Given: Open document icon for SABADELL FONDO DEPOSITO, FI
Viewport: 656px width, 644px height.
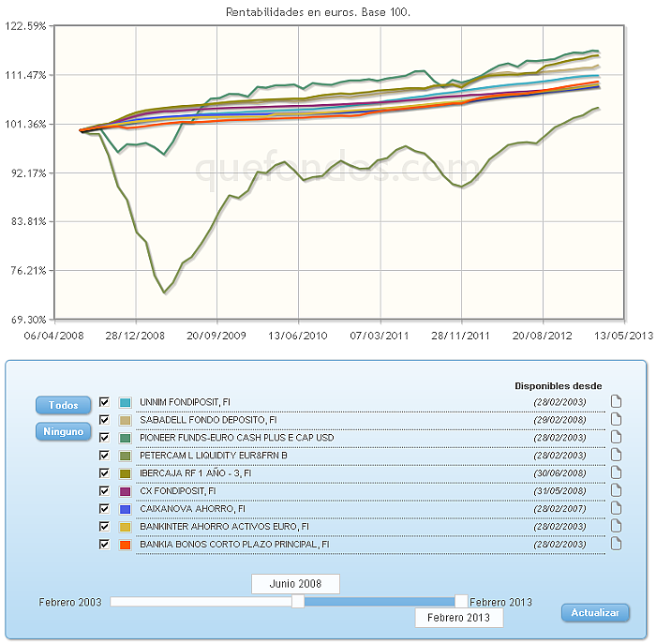Looking at the screenshot, I should 616,419.
